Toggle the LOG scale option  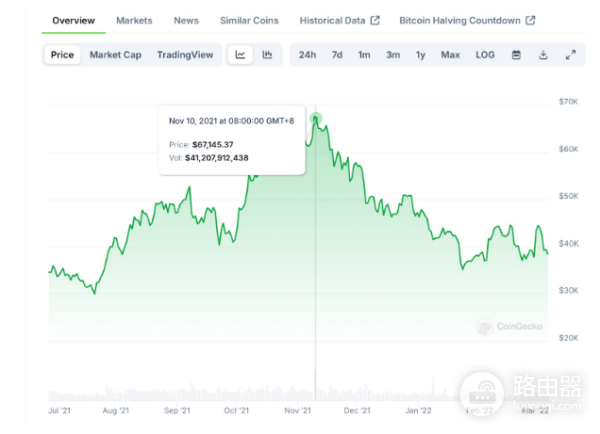[485, 55]
